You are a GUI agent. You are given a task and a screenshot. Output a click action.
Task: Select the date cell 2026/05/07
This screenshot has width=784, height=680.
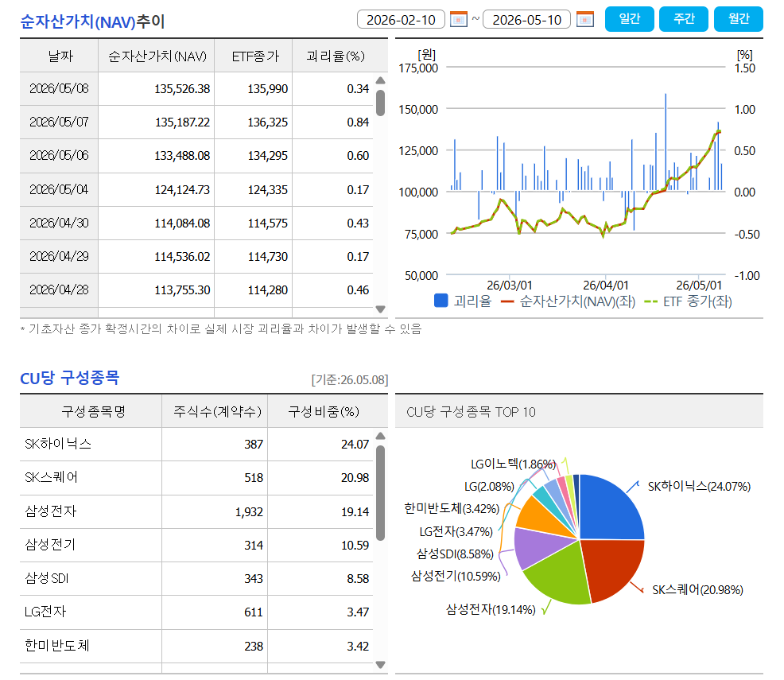[59, 122]
